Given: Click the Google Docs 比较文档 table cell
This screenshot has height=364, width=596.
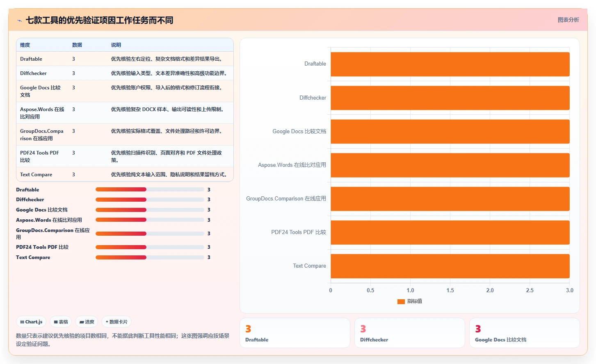Looking at the screenshot, I should coord(41,91).
